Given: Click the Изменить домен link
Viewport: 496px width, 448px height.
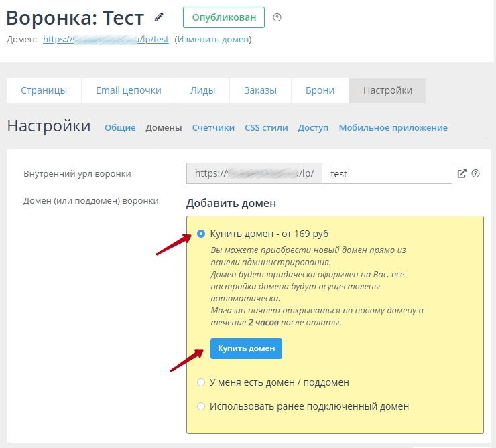Looking at the screenshot, I should click(213, 40).
